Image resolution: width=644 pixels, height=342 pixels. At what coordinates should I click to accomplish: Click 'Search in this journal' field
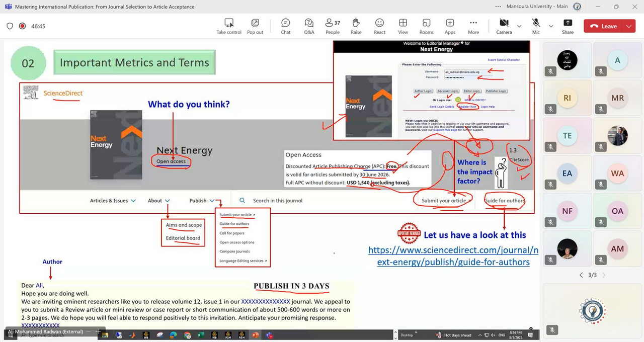click(278, 201)
